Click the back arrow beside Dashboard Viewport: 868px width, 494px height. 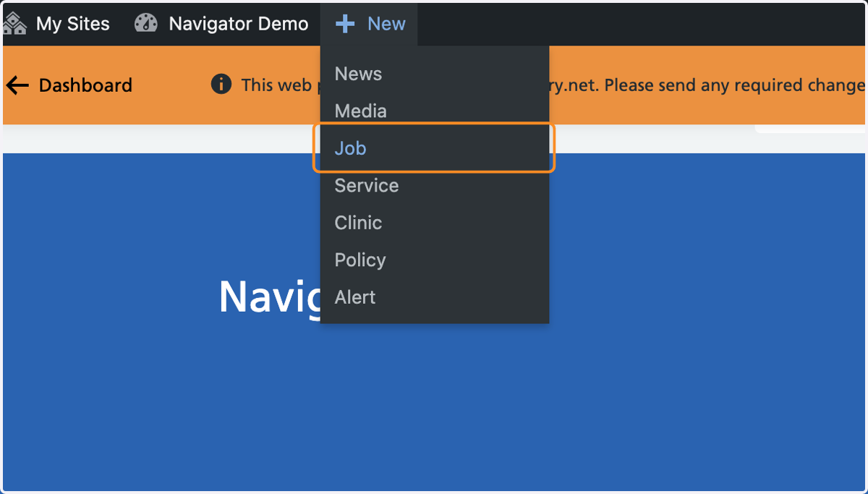pyautogui.click(x=17, y=85)
